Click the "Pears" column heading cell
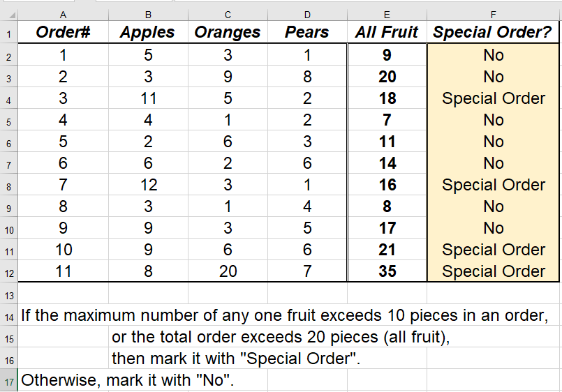 point(307,32)
